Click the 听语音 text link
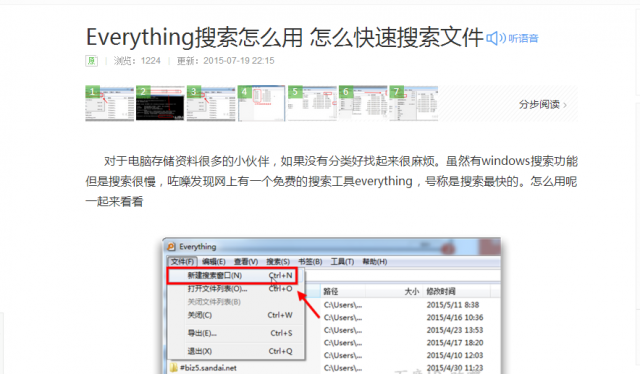 pos(523,38)
